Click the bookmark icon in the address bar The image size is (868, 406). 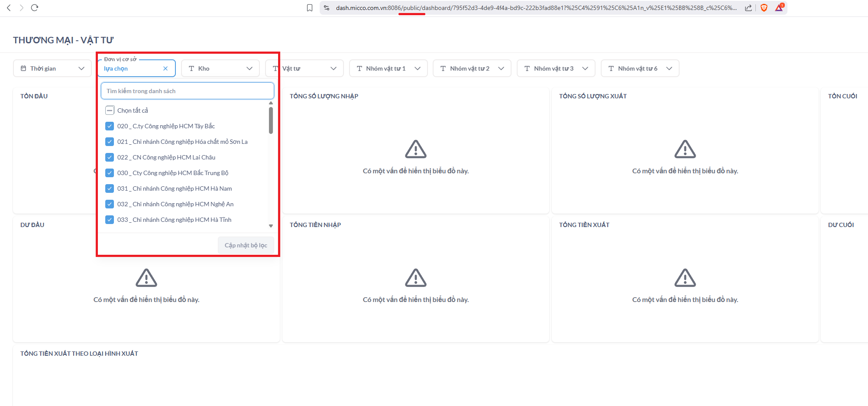(310, 8)
